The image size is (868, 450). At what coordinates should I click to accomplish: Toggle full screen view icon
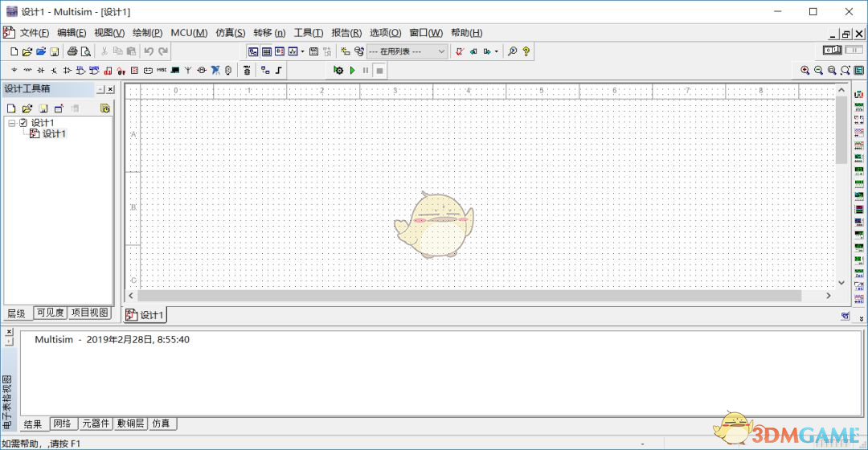coord(858,70)
